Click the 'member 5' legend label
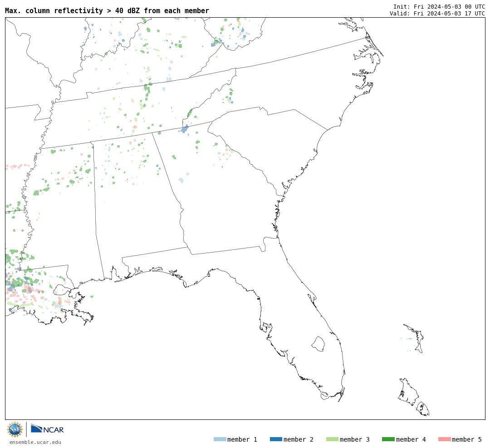This screenshot has height=448, width=490. coord(467,439)
